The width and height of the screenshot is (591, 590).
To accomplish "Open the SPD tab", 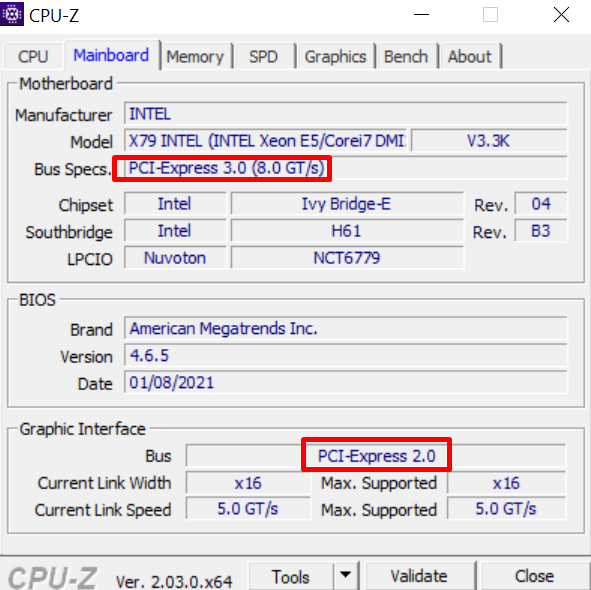I will [x=263, y=57].
